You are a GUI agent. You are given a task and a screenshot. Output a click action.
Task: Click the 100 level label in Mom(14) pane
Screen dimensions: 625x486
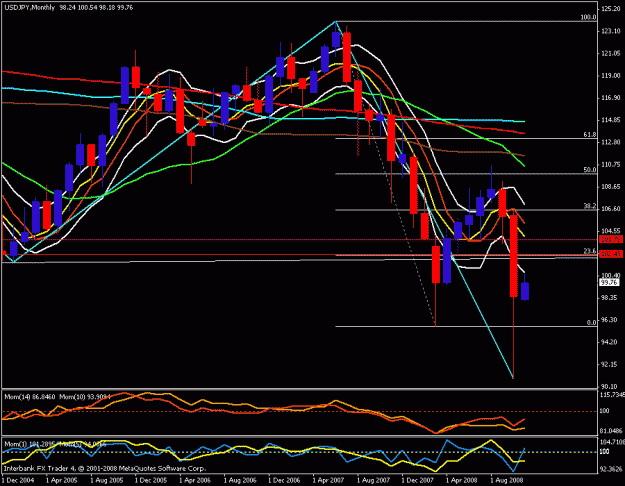point(605,411)
